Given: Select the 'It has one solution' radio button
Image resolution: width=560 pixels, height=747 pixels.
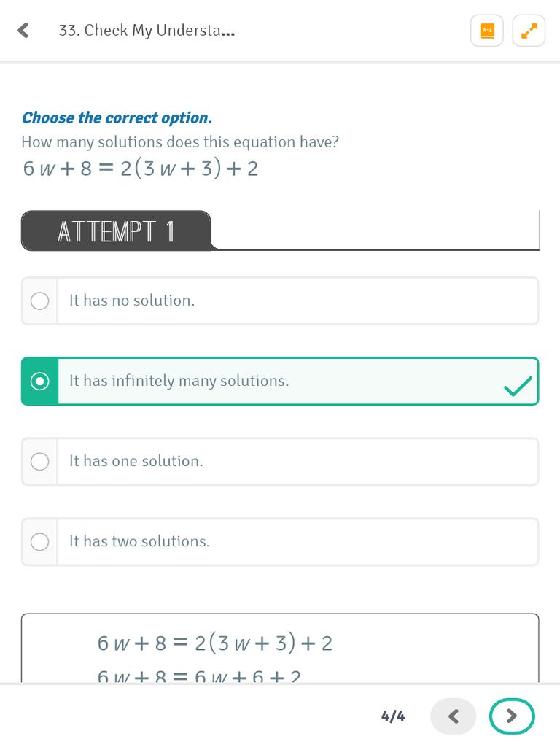Looking at the screenshot, I should pyautogui.click(x=40, y=461).
